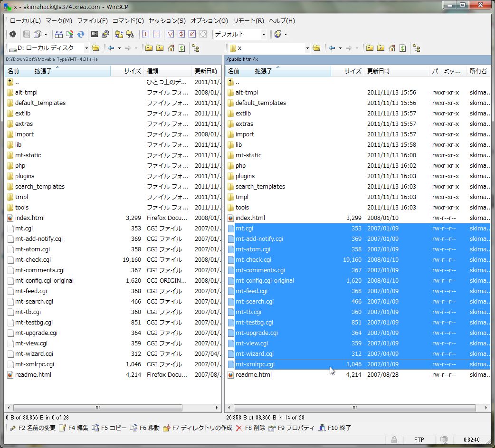This screenshot has width=495, height=448.
Task: Click the Mark Files filter triangle icon
Action: 170,34
